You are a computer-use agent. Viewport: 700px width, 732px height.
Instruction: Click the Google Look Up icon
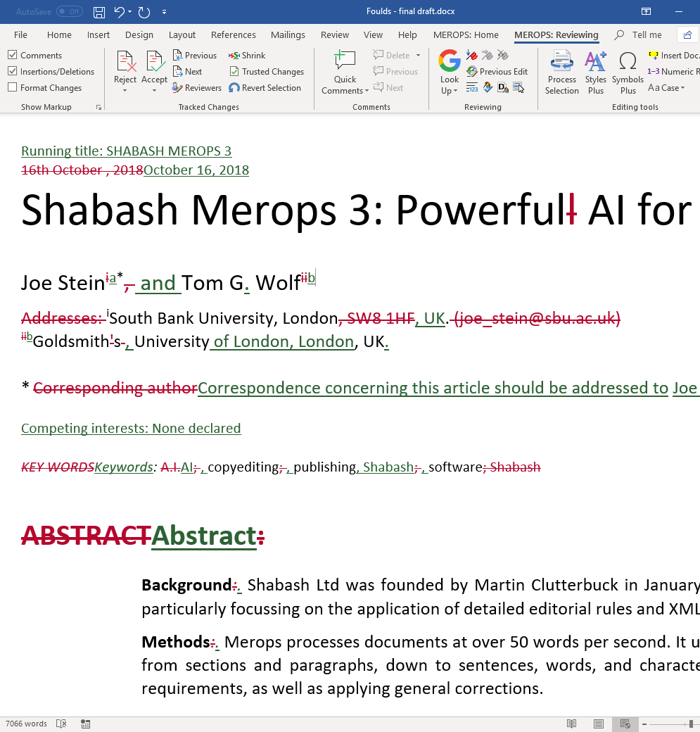point(449,61)
